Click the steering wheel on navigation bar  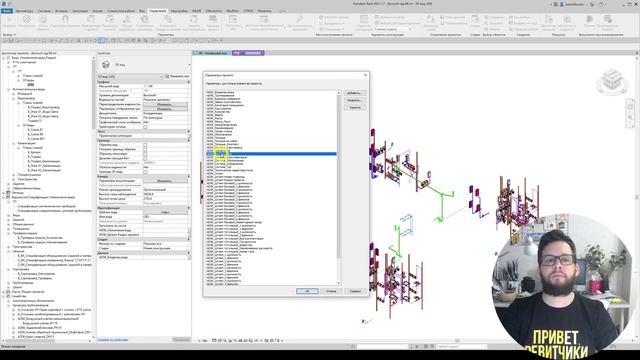[630, 107]
